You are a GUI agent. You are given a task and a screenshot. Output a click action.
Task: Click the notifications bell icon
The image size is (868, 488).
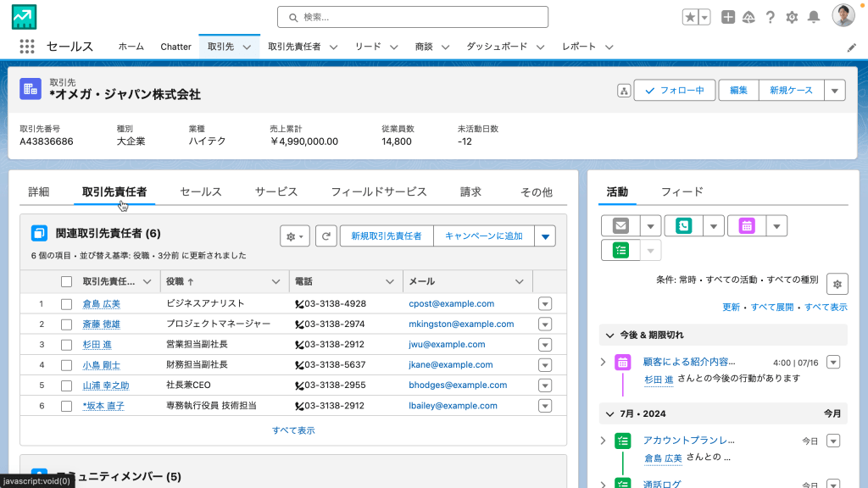[814, 17]
